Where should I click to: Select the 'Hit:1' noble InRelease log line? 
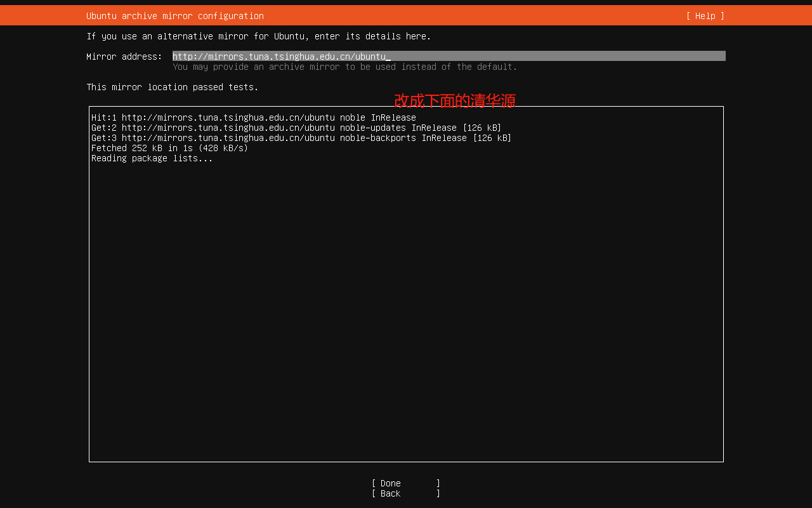[x=254, y=117]
